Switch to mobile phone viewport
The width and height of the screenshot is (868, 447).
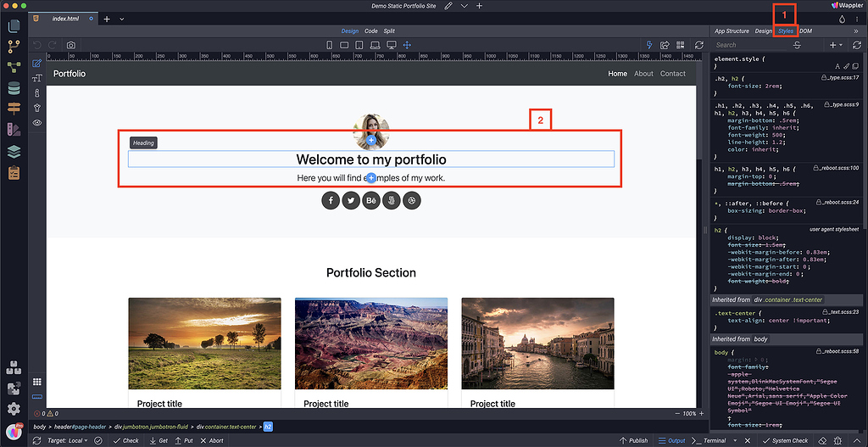click(x=330, y=45)
